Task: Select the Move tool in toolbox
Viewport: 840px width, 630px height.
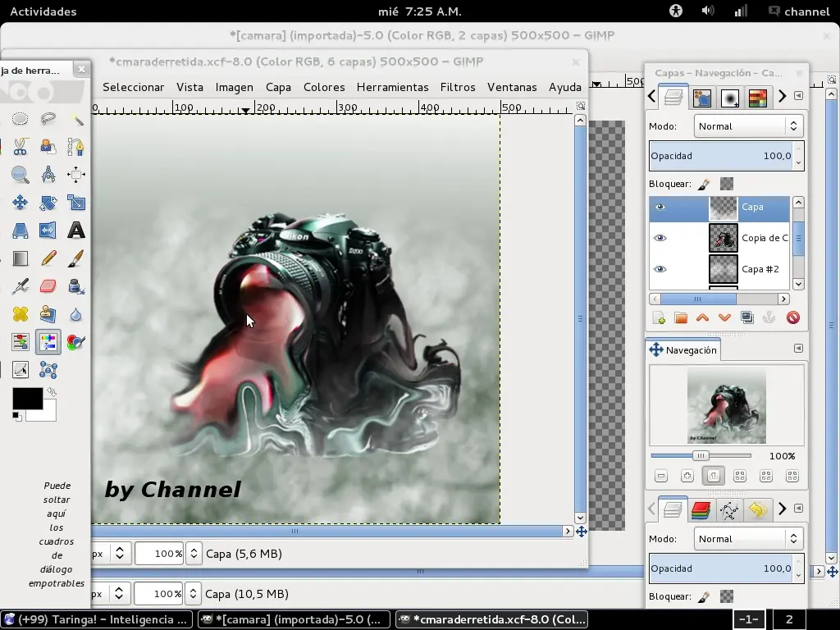Action: point(20,202)
